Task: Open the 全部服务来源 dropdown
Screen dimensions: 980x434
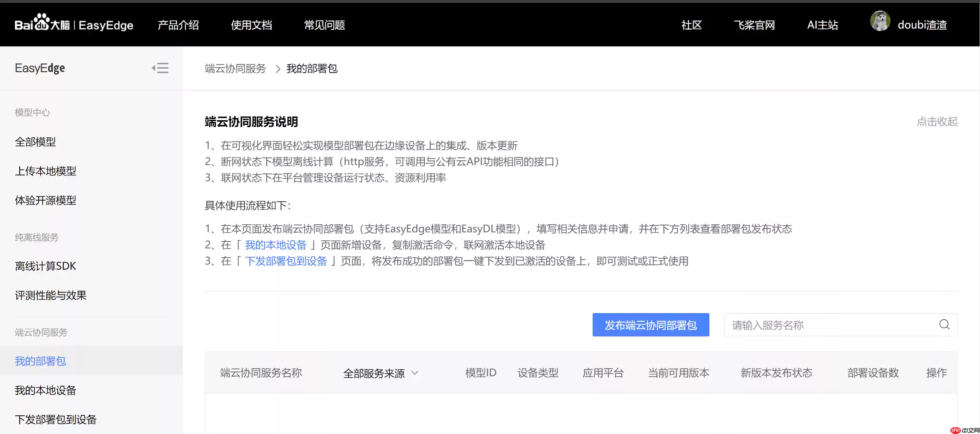Action: (380, 373)
